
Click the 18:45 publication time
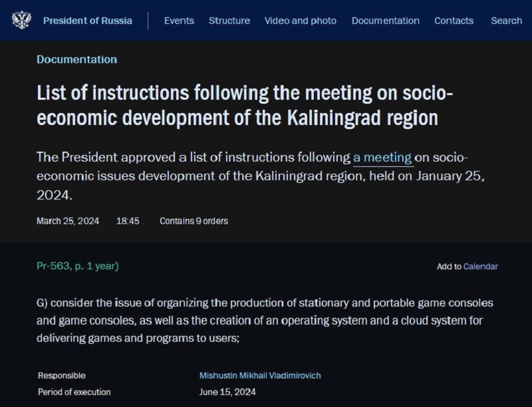(128, 221)
